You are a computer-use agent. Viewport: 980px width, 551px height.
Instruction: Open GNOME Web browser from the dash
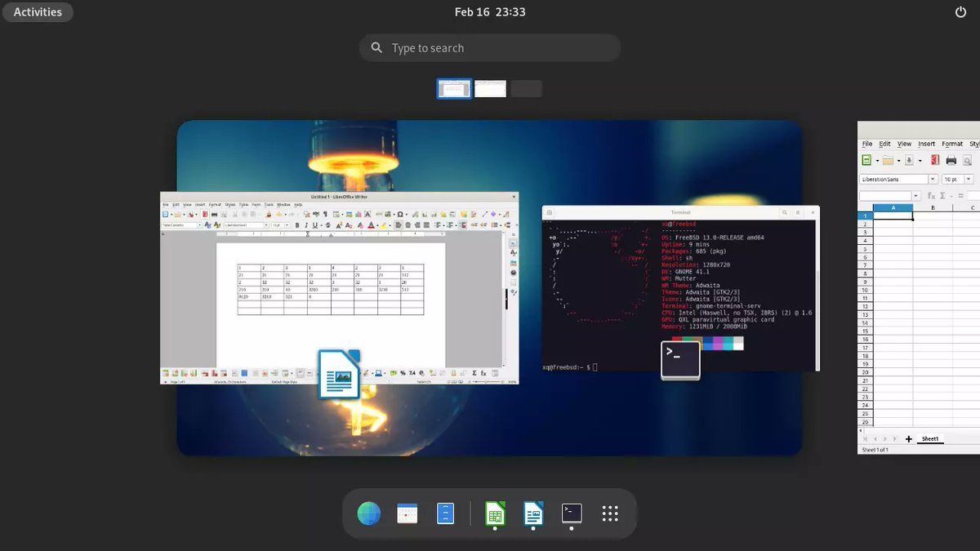[368, 513]
